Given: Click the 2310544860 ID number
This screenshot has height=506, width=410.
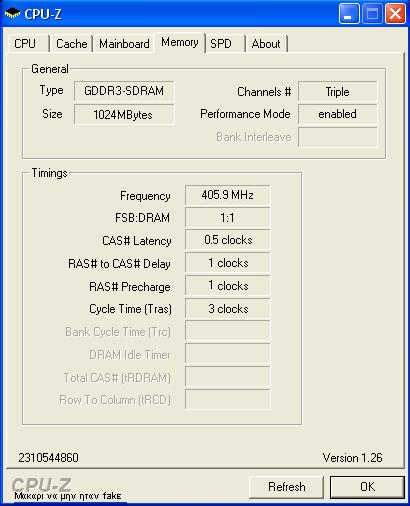Looking at the screenshot, I should 48,458.
